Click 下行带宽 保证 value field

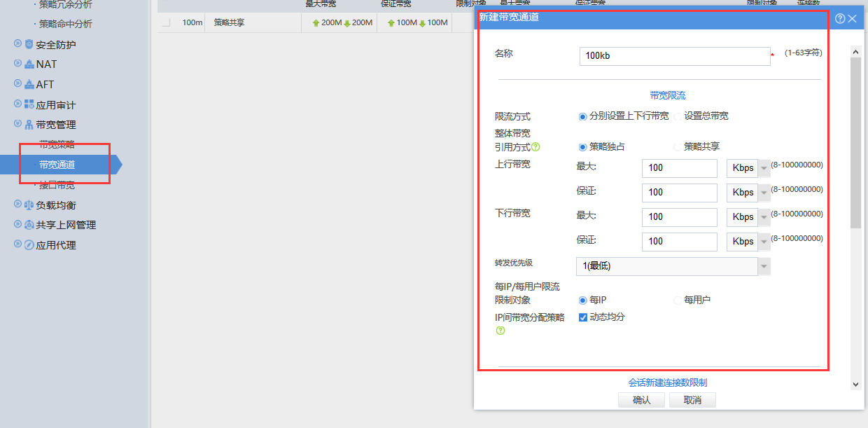[679, 242]
